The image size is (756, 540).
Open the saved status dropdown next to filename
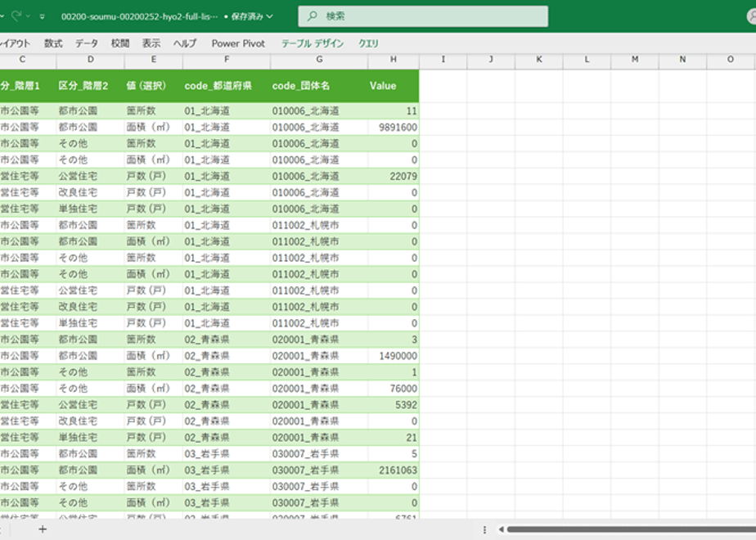(x=269, y=16)
